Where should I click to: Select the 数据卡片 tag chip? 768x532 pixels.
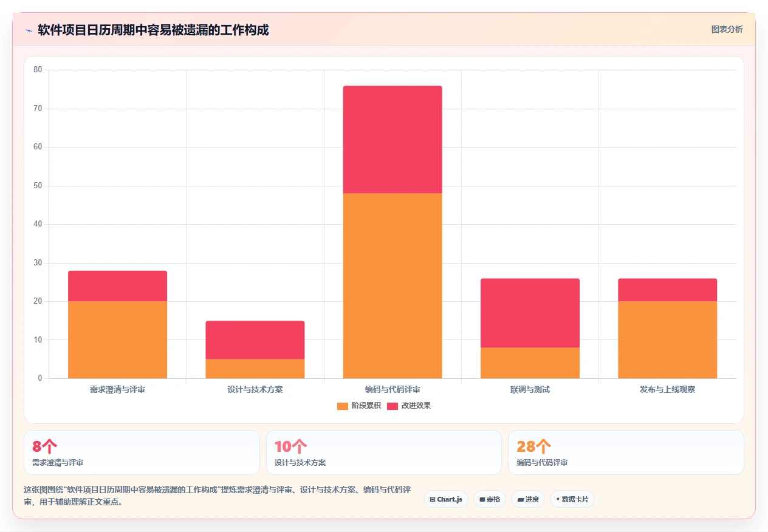click(572, 499)
